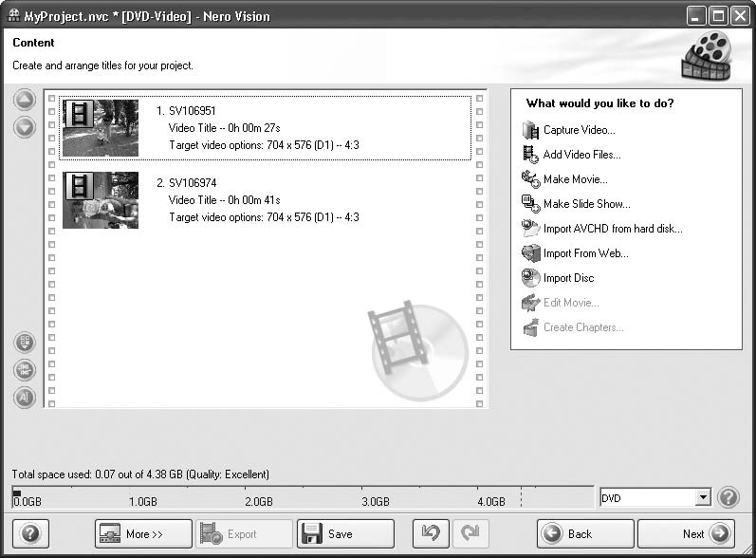Screen dimensions: 756x558
Task: Select the SV106951 video thumbnail
Action: point(101,128)
